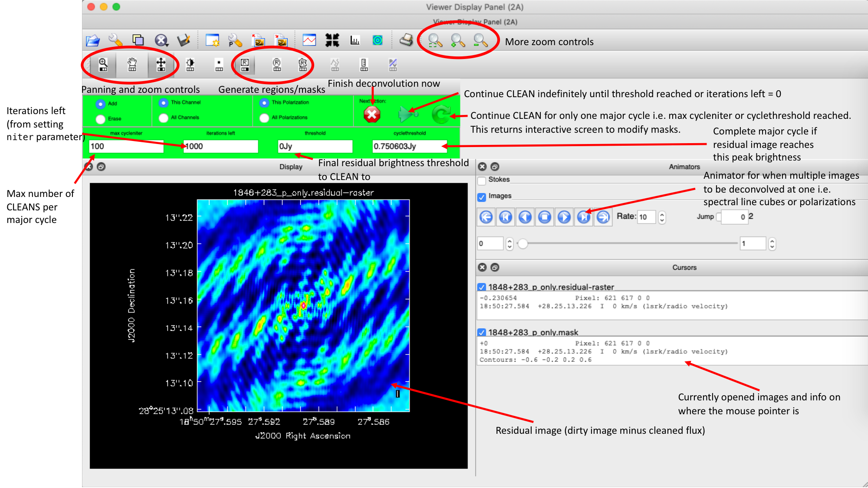
Task: Click the Rate stepper arrows
Action: click(662, 217)
